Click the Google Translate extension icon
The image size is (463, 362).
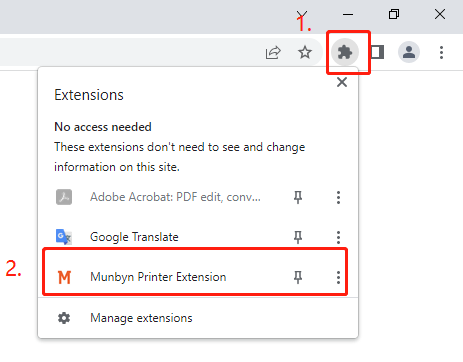[64, 237]
